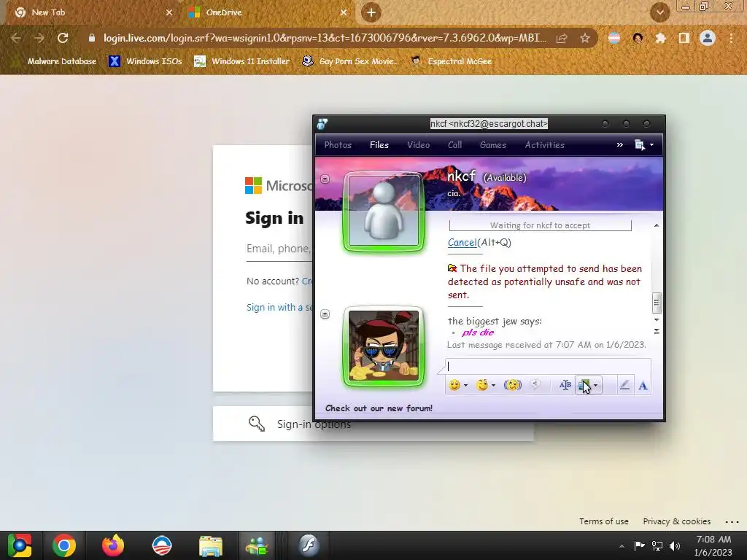Viewport: 747px width, 560px height.
Task: Select the Files menu in chat window
Action: point(379,145)
